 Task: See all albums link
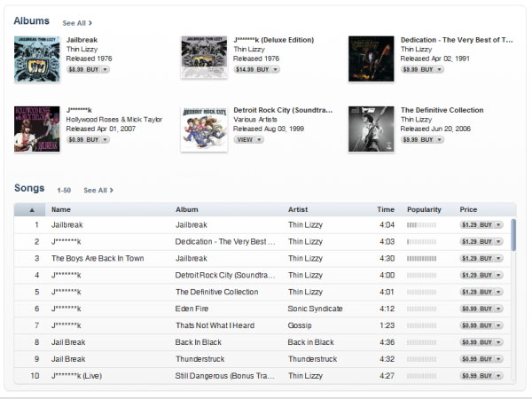coord(77,23)
